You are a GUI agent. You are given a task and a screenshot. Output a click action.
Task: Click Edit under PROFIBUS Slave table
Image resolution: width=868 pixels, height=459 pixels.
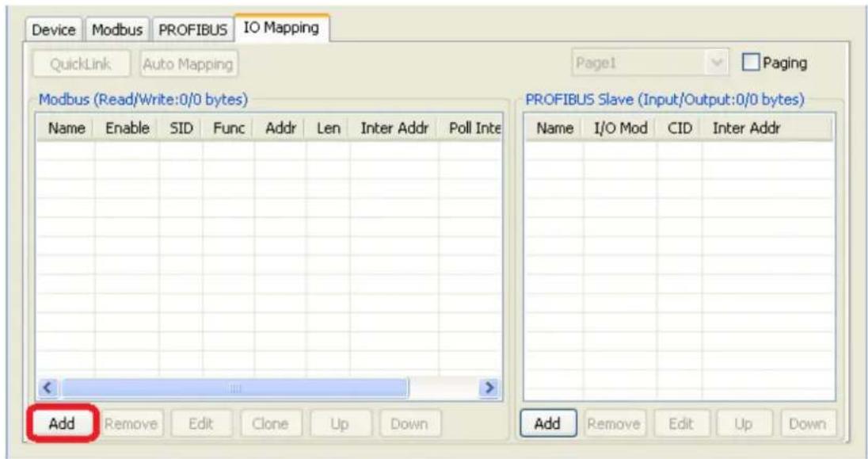pyautogui.click(x=681, y=423)
